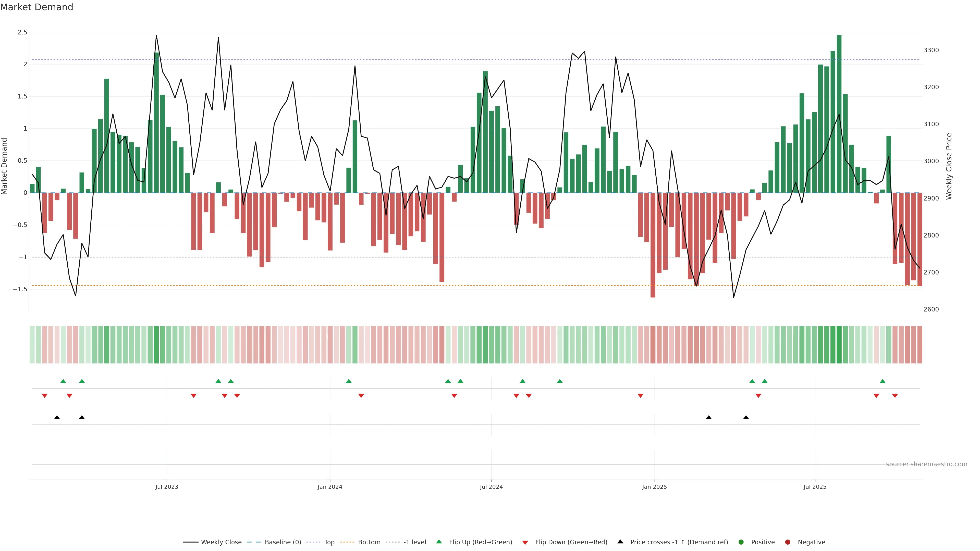Click the first green flip-up marker on the left

tap(63, 381)
